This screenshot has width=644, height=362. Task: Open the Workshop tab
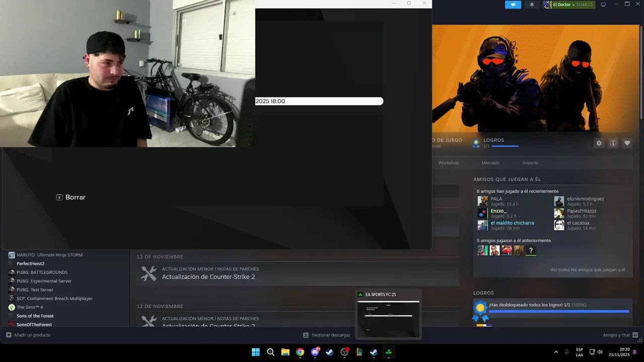pyautogui.click(x=448, y=162)
